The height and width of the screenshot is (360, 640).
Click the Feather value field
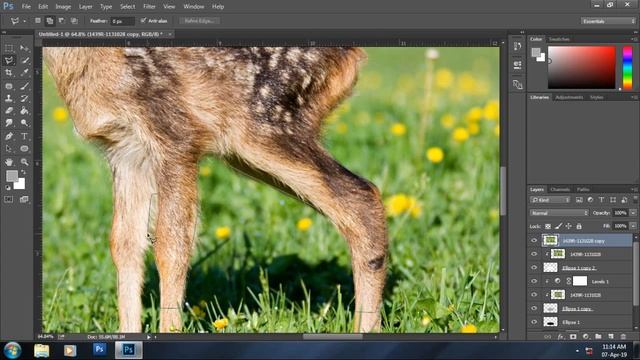(x=122, y=21)
